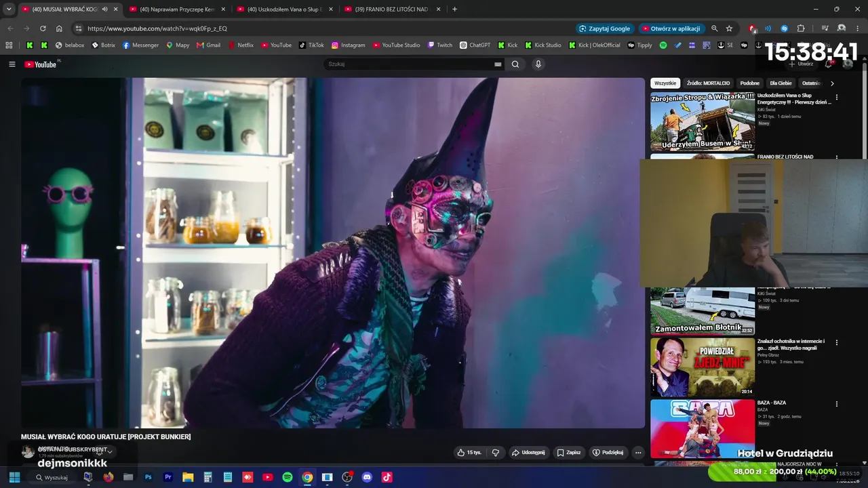Screen dimensions: 868x488
Task: Save the video with Zapisz
Action: [569, 452]
